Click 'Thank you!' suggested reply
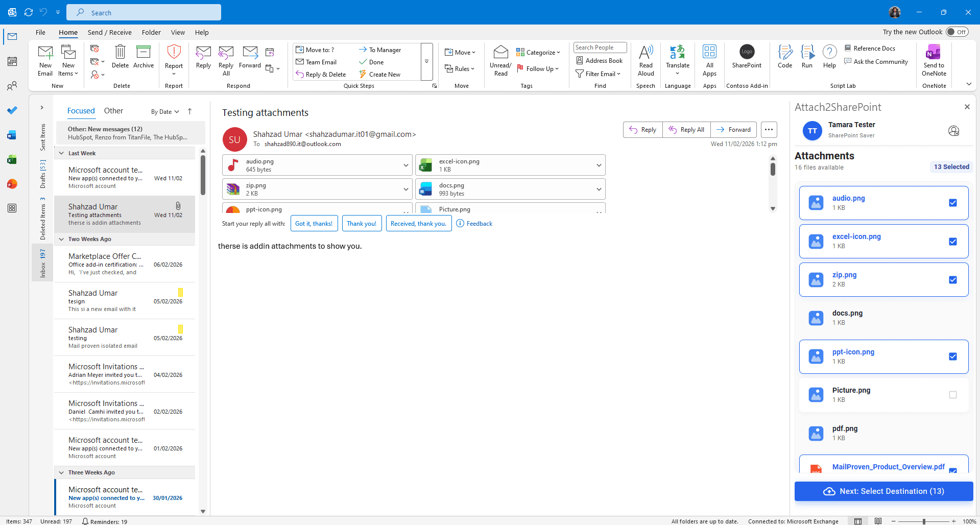Screen dimensions: 980x525 click(362, 224)
